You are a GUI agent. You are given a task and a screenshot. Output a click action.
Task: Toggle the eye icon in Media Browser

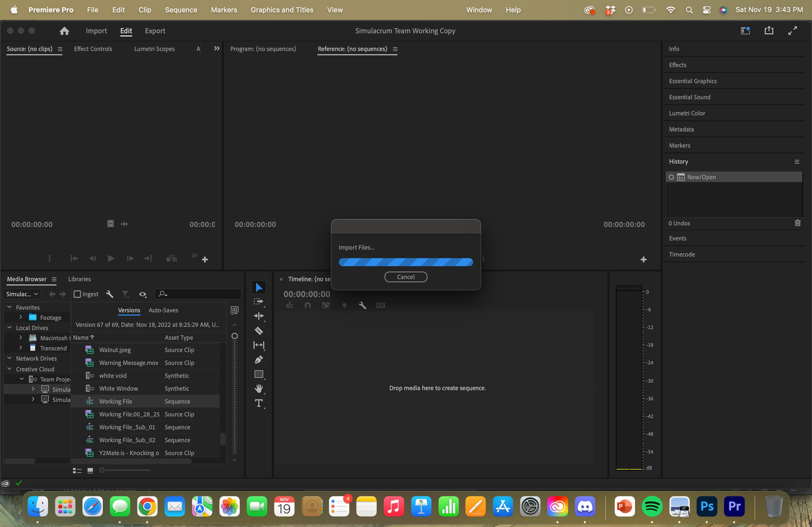click(143, 294)
